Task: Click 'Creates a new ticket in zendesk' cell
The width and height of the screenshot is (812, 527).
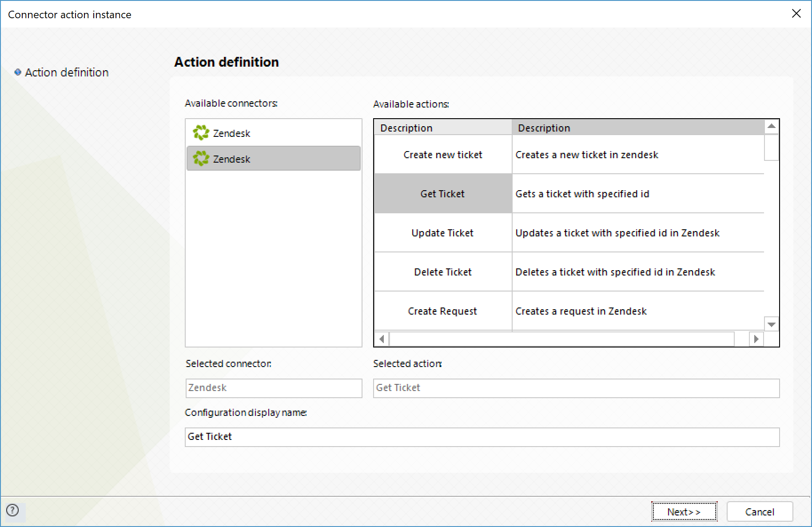Action: [x=638, y=155]
